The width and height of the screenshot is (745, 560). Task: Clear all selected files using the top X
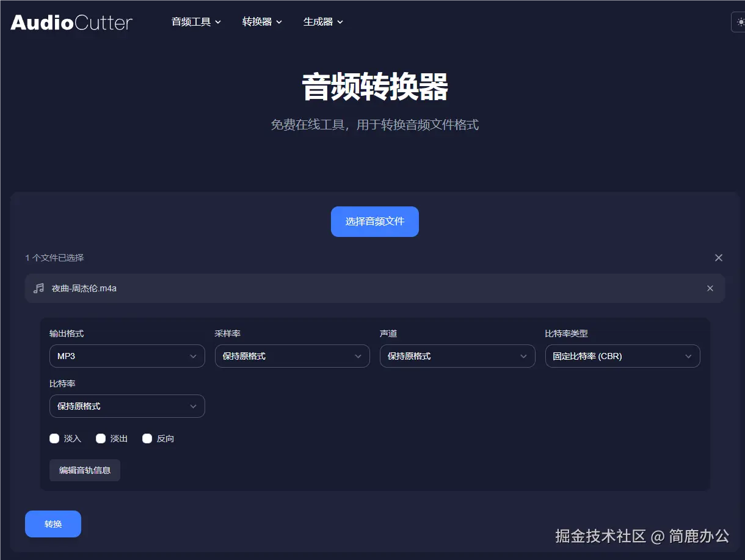719,258
